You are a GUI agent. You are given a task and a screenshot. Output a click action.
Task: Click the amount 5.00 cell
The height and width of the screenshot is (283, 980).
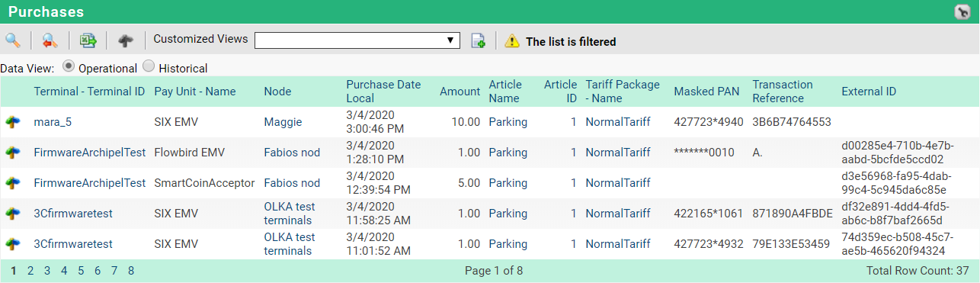pos(469,183)
